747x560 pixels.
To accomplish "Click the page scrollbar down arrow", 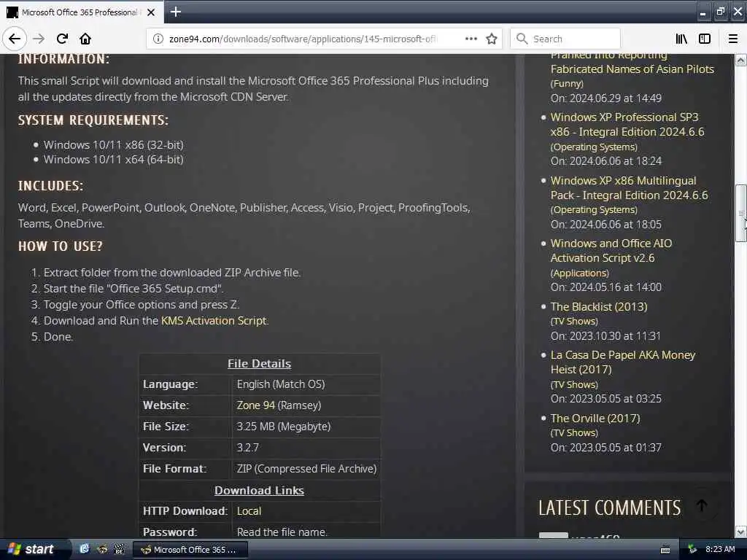I will coord(741,532).
